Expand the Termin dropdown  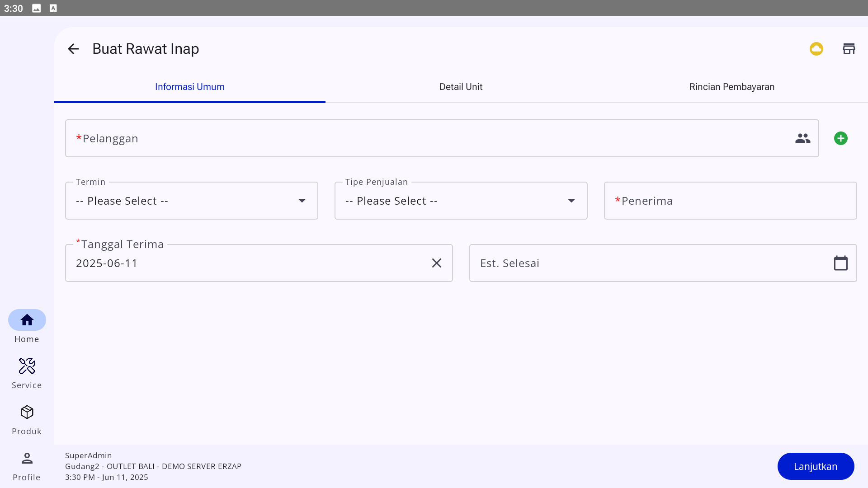(x=192, y=201)
